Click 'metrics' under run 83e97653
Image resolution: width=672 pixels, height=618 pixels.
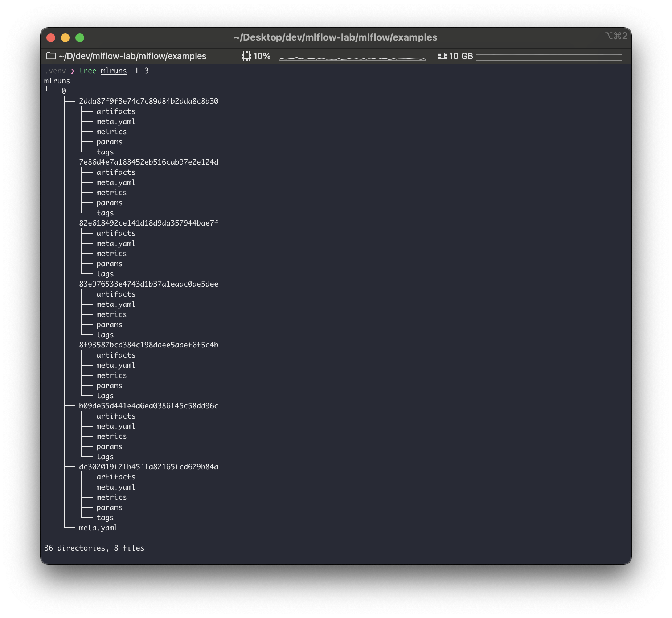click(x=111, y=314)
